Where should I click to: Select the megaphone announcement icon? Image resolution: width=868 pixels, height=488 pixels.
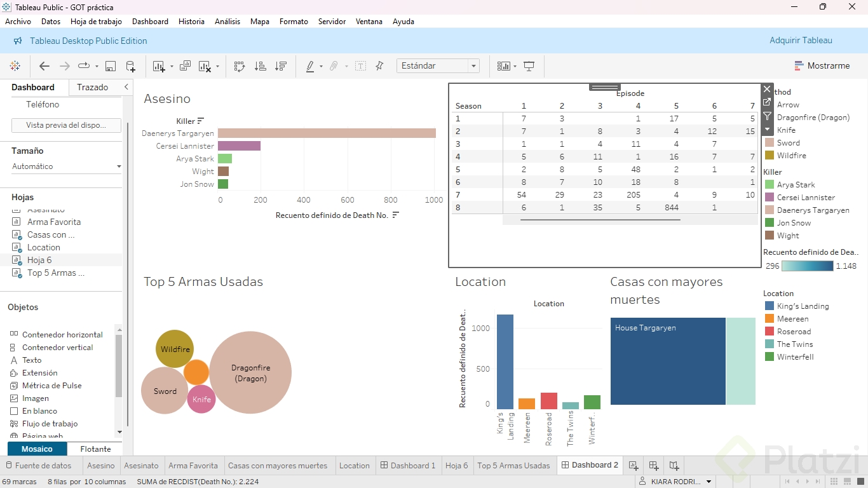pos(17,41)
